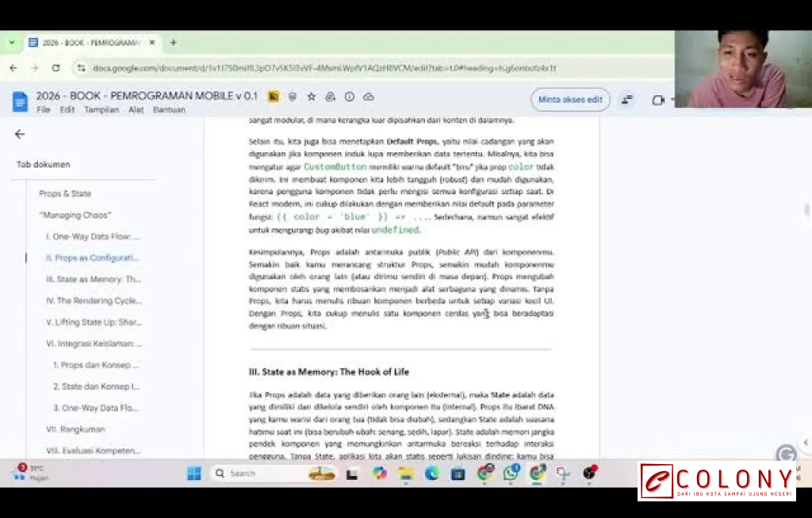Open the Tampilan menu
The height and width of the screenshot is (518, 812).
coord(101,109)
